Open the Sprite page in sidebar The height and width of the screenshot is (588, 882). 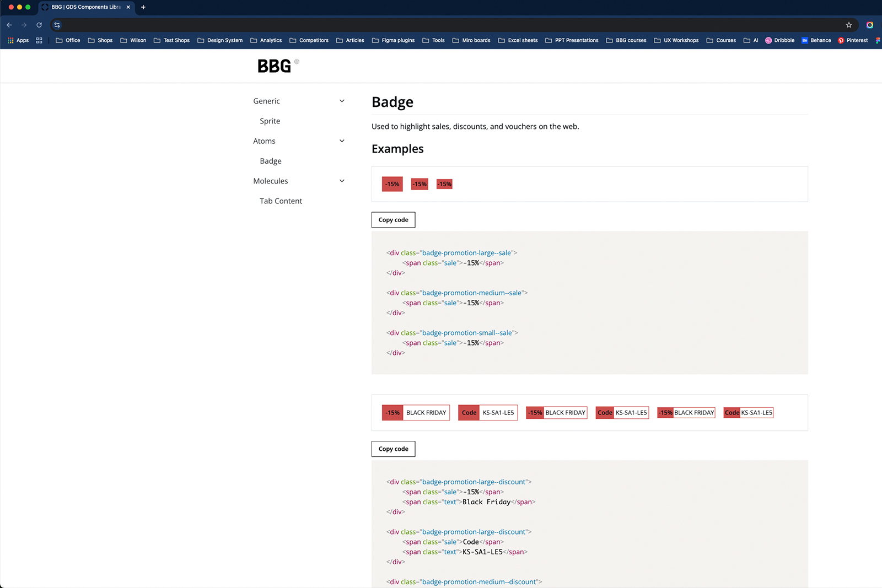pos(270,121)
